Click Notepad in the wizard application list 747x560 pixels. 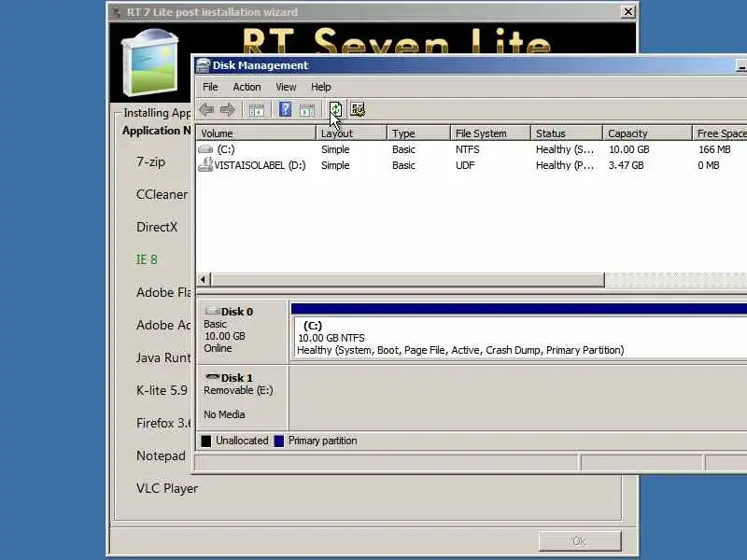click(161, 456)
